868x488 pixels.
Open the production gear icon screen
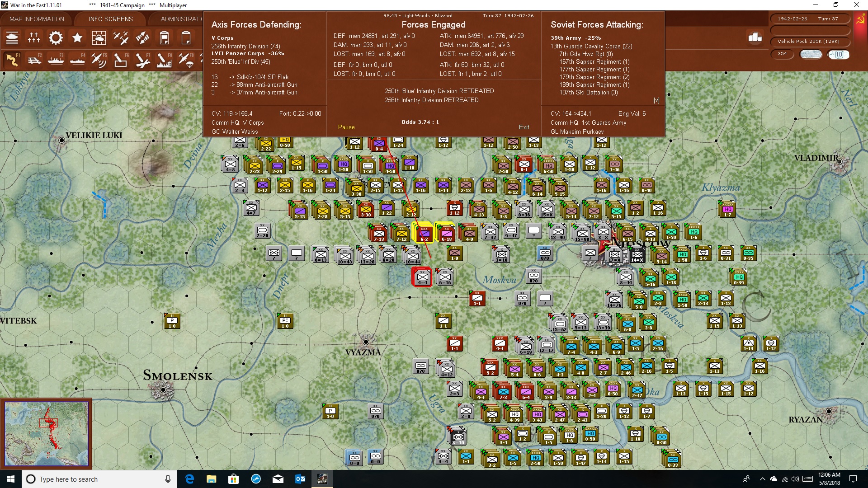[x=56, y=38]
